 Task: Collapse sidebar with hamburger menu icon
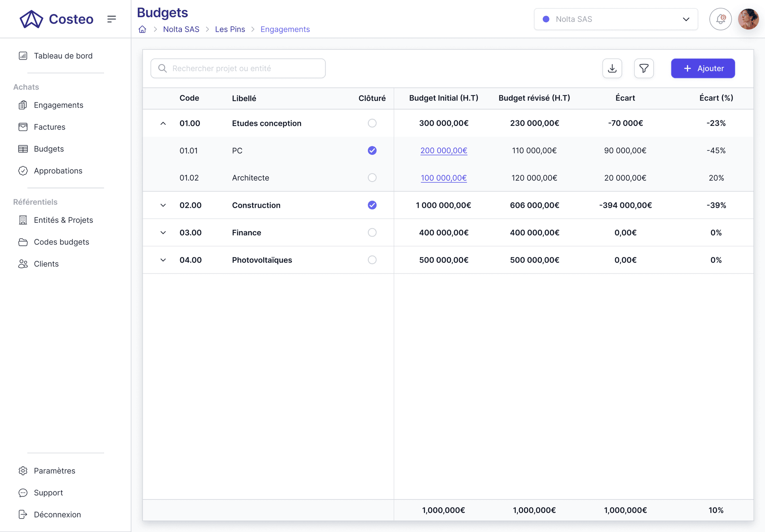pyautogui.click(x=111, y=19)
